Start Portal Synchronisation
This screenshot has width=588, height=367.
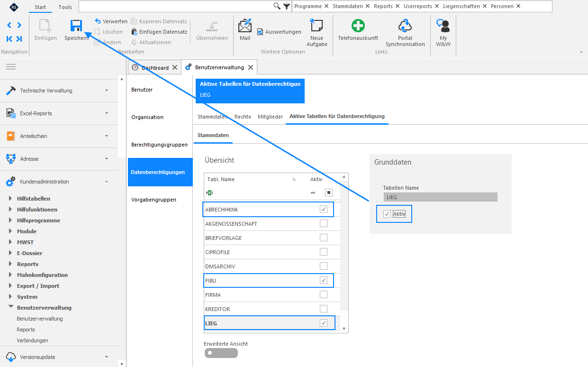click(x=405, y=32)
